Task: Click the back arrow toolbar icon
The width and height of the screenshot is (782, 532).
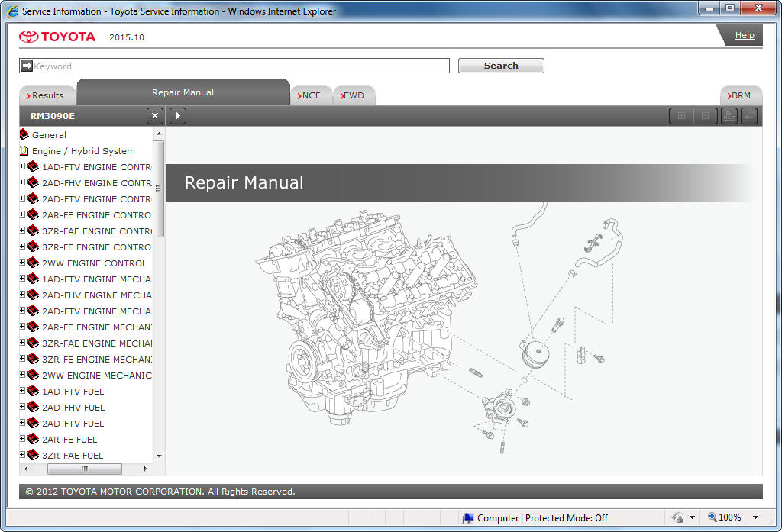Action: [749, 116]
